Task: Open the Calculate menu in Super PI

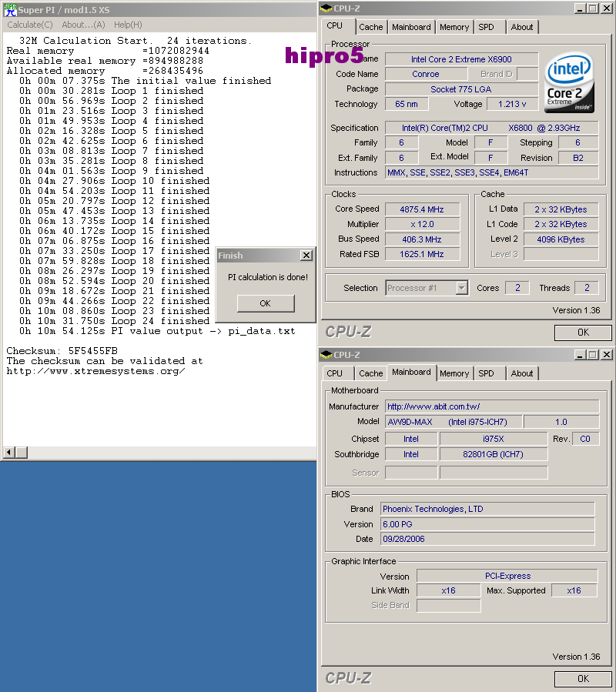Action: 29,25
